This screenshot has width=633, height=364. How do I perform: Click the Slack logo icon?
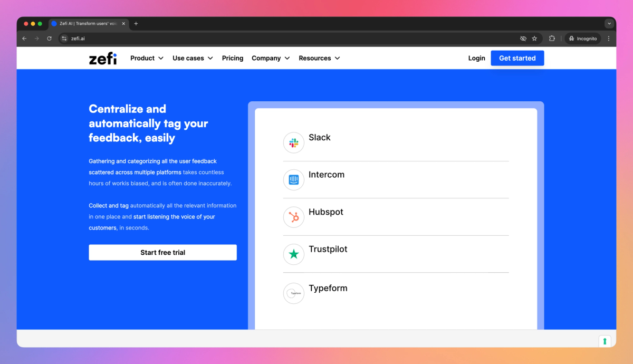(294, 143)
